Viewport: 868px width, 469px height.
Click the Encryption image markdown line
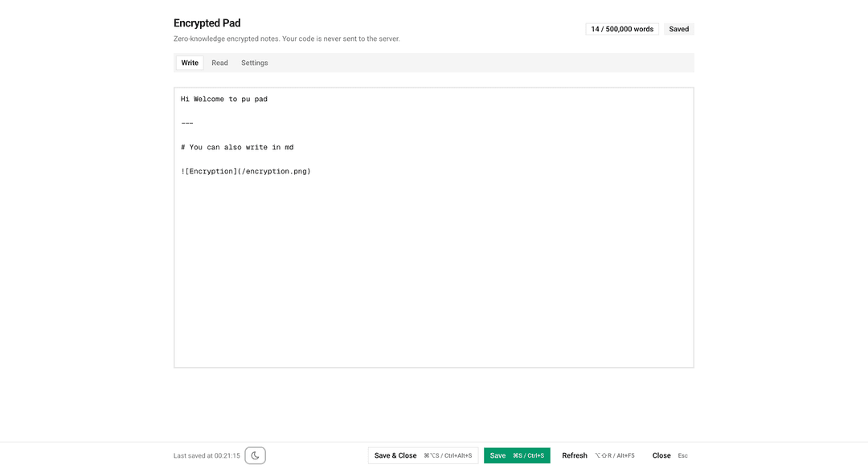click(246, 172)
